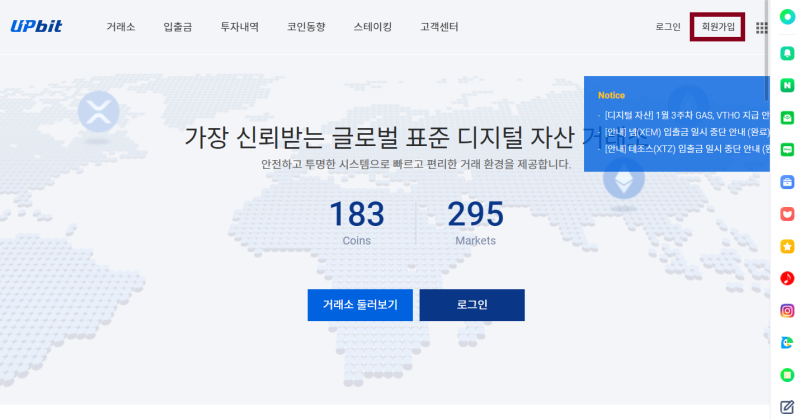Click the 회원가입 sign-up link

click(718, 27)
